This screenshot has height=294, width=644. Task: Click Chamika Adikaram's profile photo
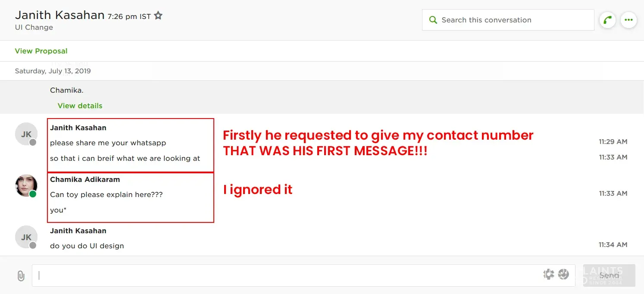point(26,186)
